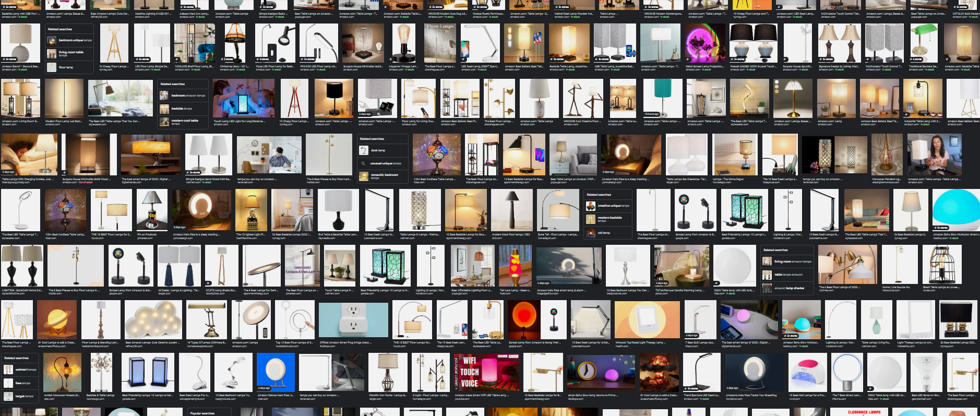The height and width of the screenshot is (416, 980).
Task: Open the mushroom cloud explosion lamp image
Action: coord(659,372)
